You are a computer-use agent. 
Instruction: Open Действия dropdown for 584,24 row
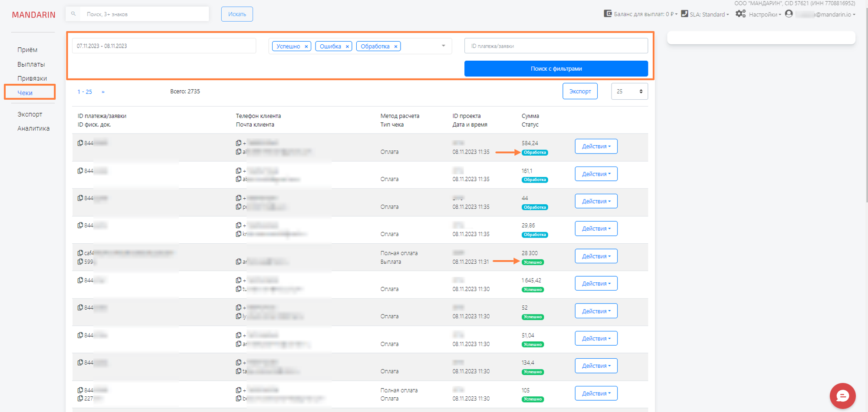click(596, 147)
